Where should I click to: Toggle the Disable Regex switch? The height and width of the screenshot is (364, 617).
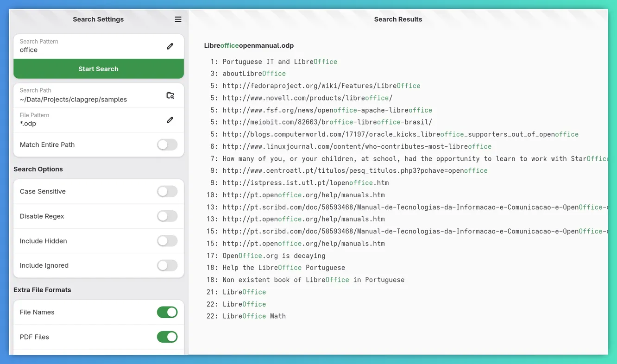[167, 216]
